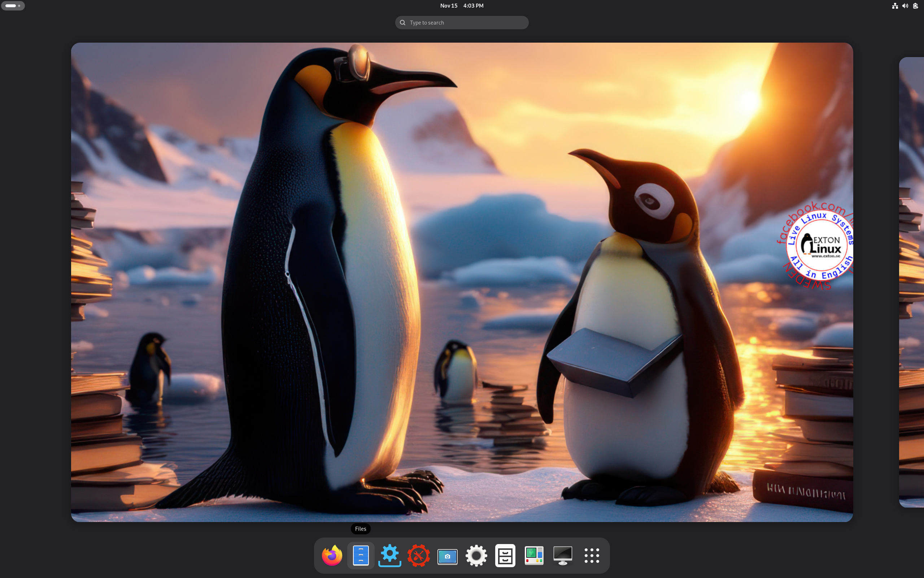Select the current workspace penguin thumbnail

click(x=462, y=282)
